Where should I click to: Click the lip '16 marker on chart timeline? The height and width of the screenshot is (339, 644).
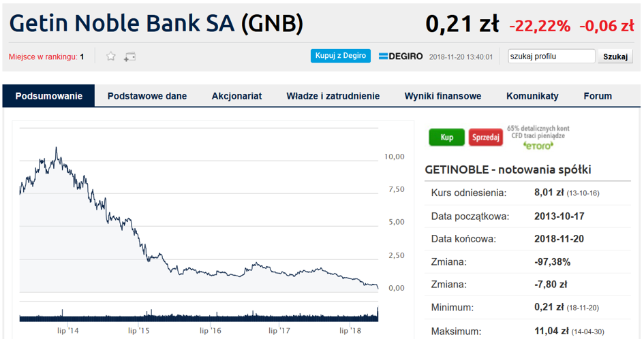tap(211, 330)
